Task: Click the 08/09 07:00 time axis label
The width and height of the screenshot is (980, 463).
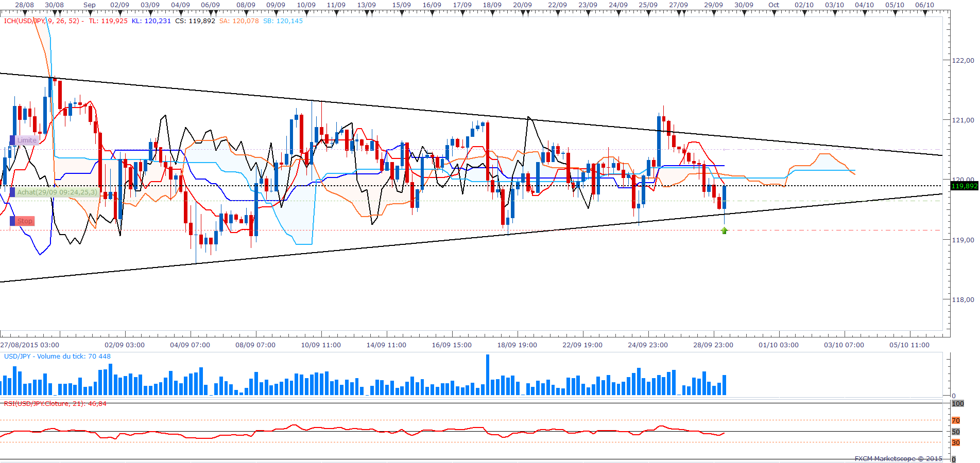Action: [255, 345]
